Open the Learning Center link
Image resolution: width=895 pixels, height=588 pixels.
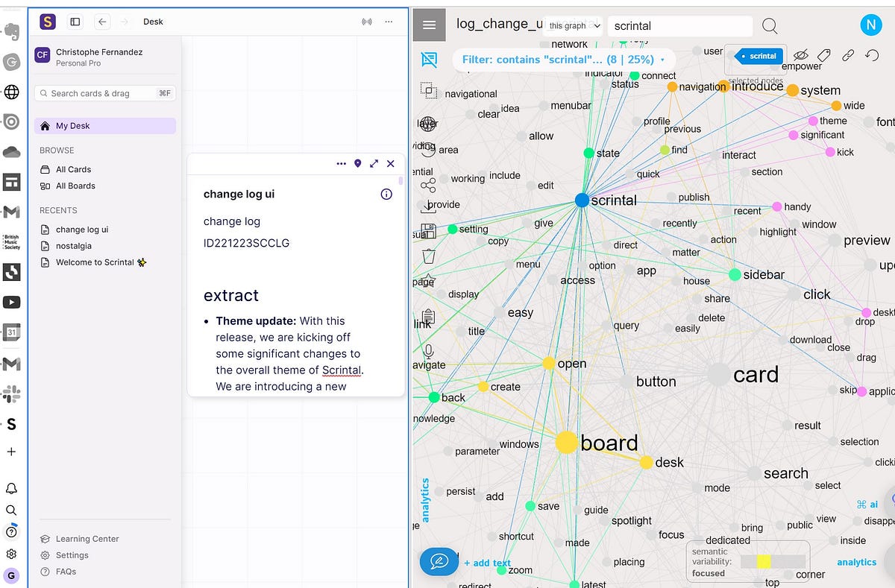click(x=80, y=539)
